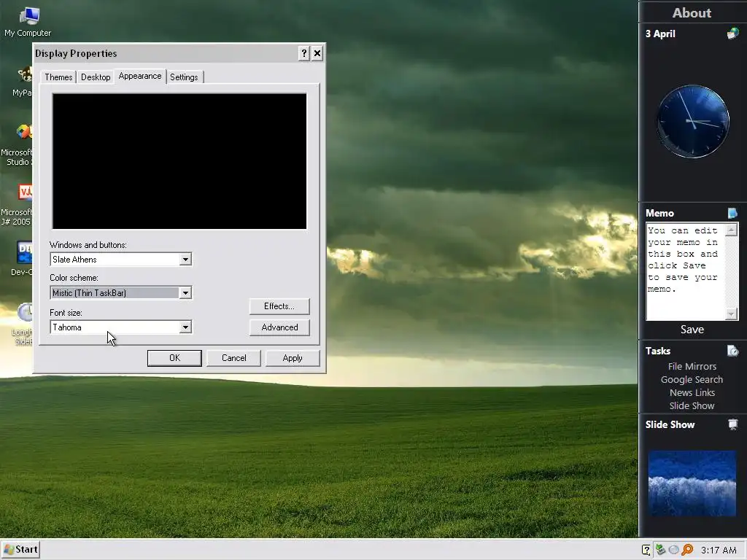The width and height of the screenshot is (747, 560).
Task: Click the 3:17 AM taskbar clock
Action: (x=719, y=550)
